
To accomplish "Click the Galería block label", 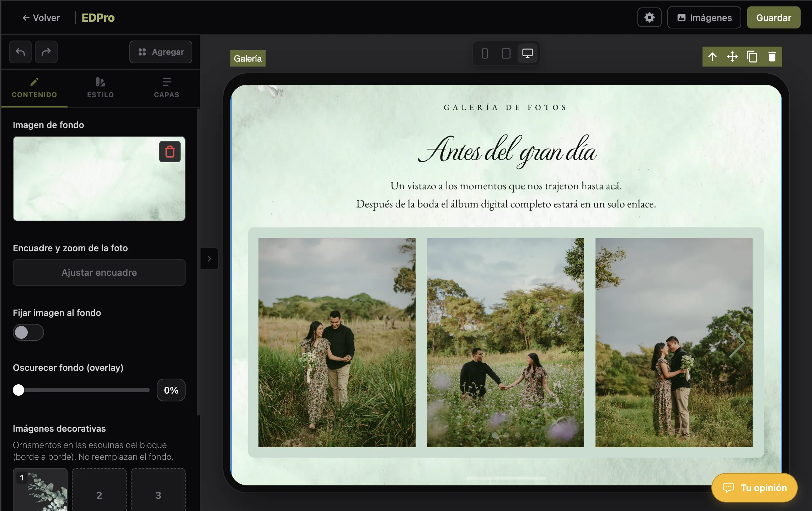I will pos(248,58).
